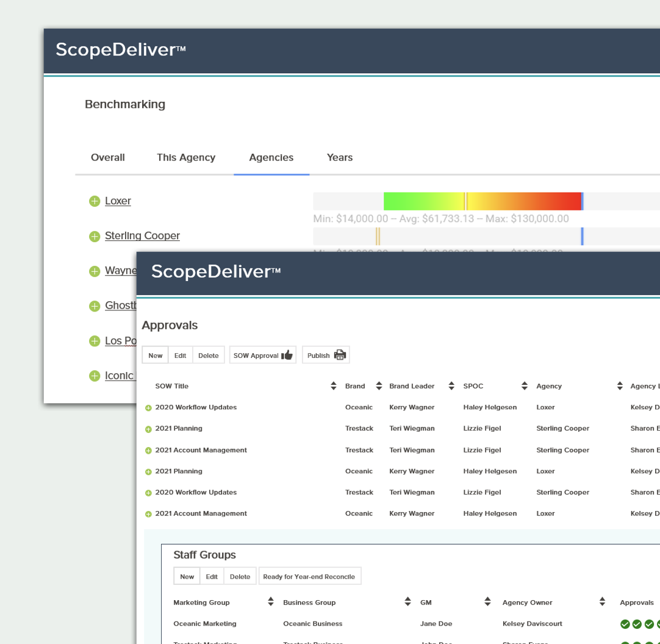The height and width of the screenshot is (644, 660).
Task: Sort the Marketing Group column
Action: pyautogui.click(x=271, y=603)
